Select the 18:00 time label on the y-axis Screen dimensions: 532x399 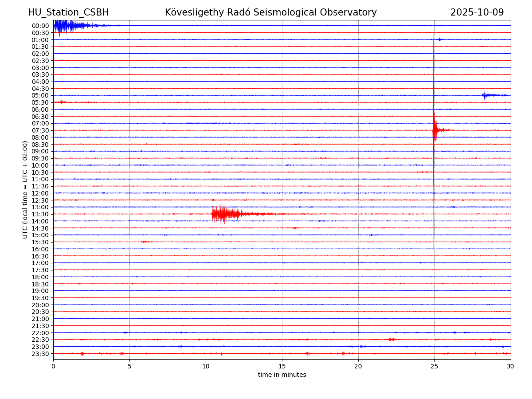tap(40, 277)
